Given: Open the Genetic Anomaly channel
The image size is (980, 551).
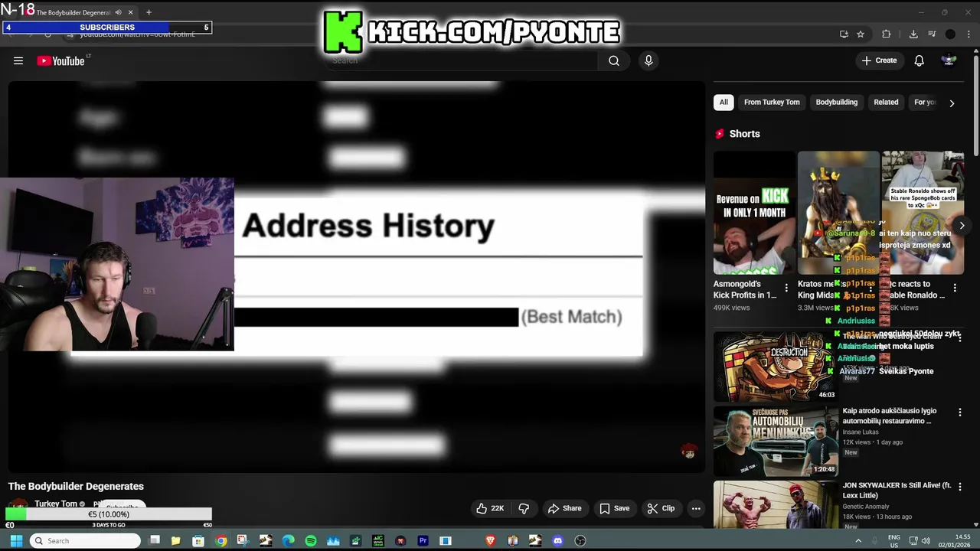Looking at the screenshot, I should 866,507.
